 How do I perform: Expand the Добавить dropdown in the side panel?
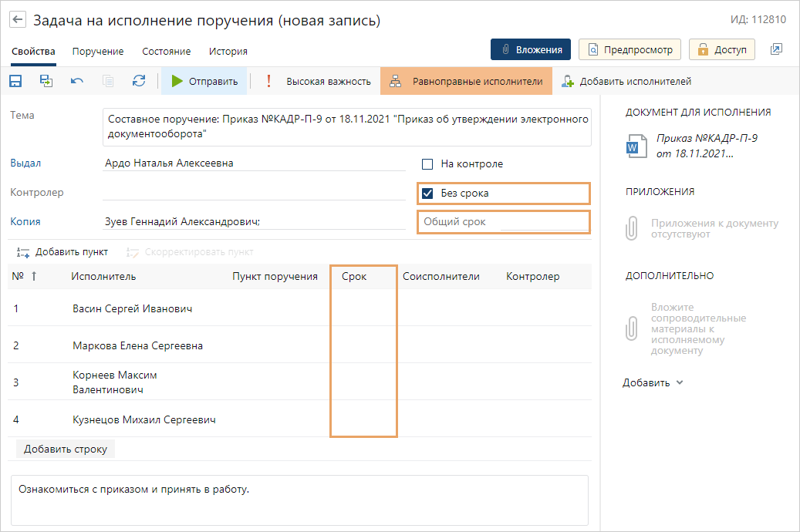click(653, 382)
